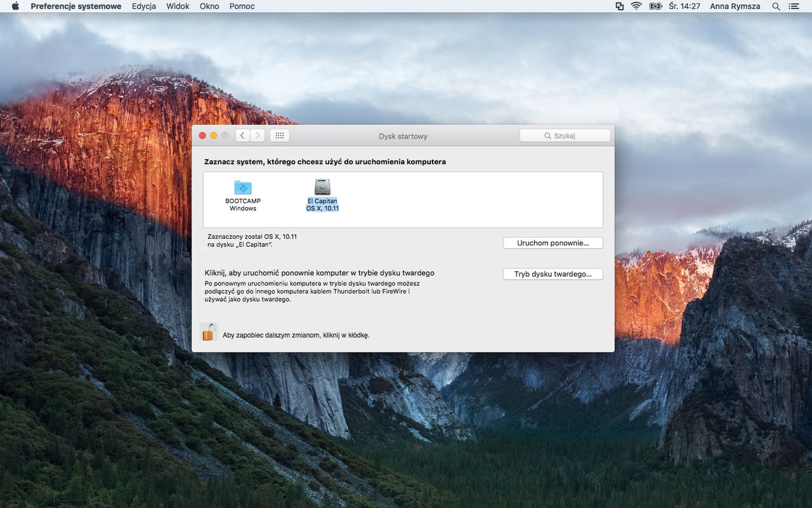
Task: Open the Edycja menu
Action: click(x=144, y=6)
